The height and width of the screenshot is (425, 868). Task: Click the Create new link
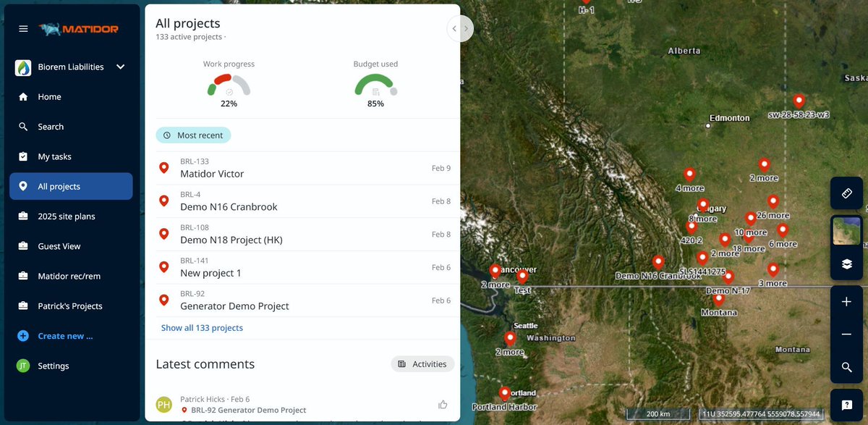[65, 336]
